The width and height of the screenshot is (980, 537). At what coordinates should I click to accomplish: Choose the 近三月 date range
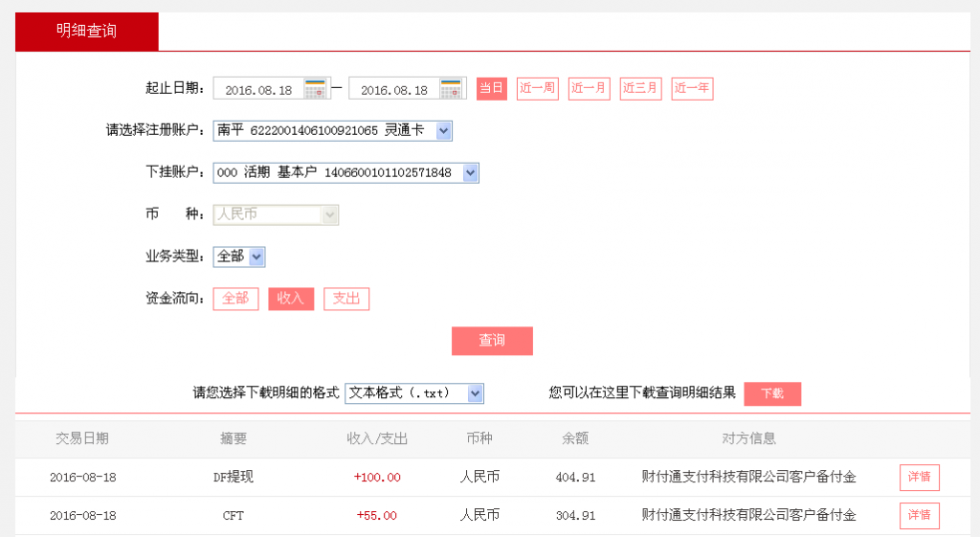640,88
